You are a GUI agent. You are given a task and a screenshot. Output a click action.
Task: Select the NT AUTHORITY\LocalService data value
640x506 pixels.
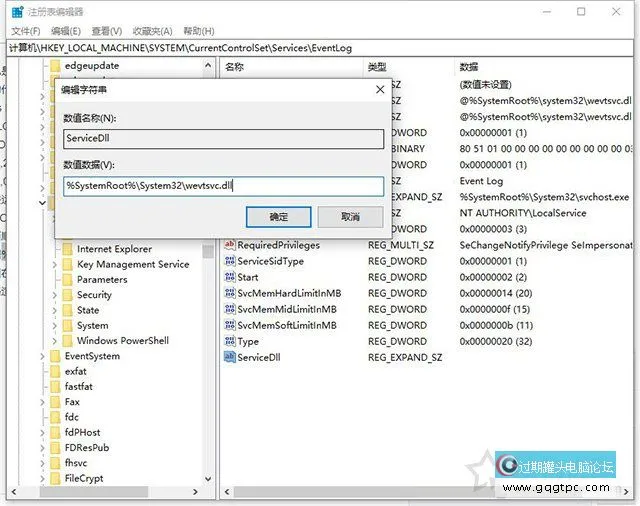(x=522, y=213)
